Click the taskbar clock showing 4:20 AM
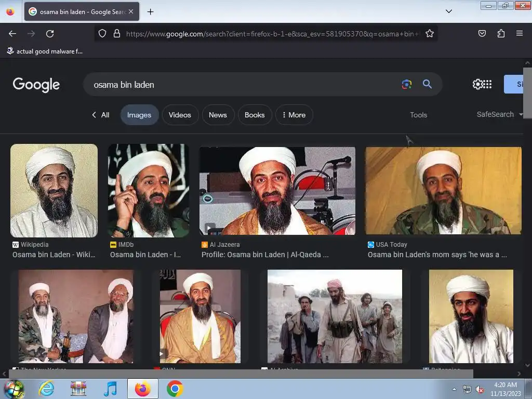This screenshot has width=532, height=399. [x=505, y=389]
